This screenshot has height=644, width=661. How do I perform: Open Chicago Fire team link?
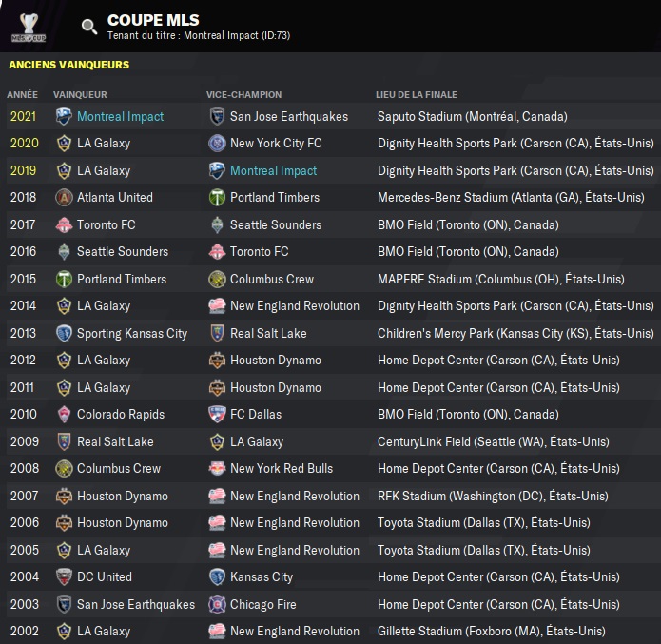click(263, 604)
